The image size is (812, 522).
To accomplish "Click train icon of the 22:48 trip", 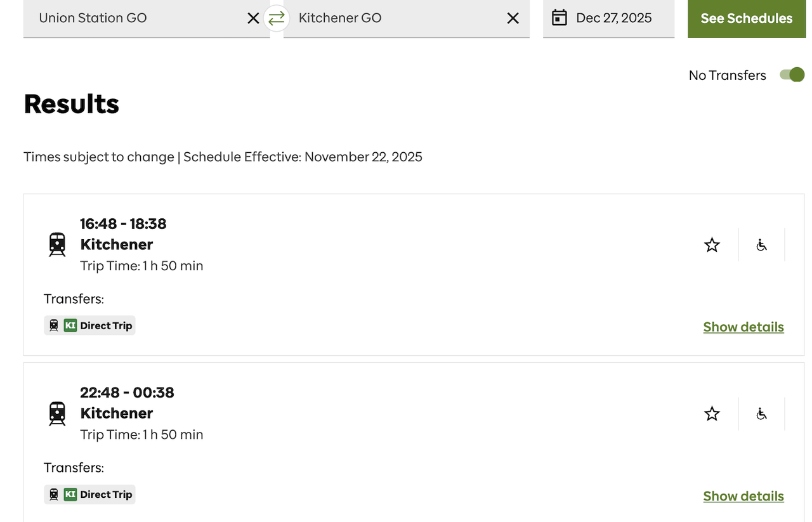I will [57, 414].
